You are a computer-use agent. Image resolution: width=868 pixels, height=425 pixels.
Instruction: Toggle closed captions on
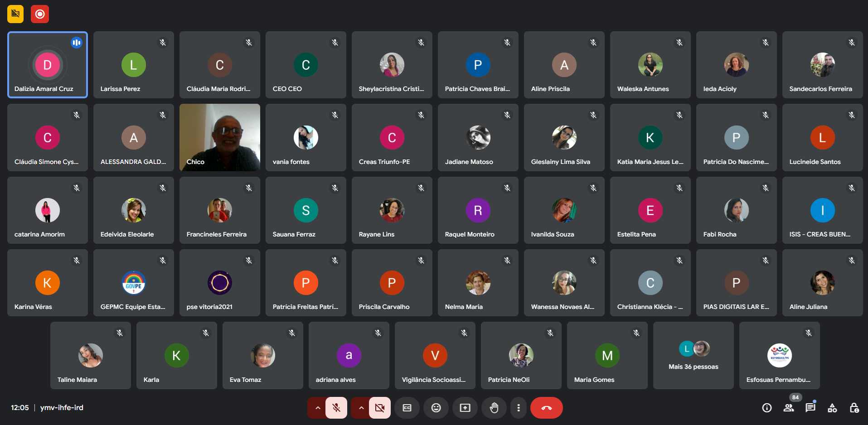tap(407, 408)
